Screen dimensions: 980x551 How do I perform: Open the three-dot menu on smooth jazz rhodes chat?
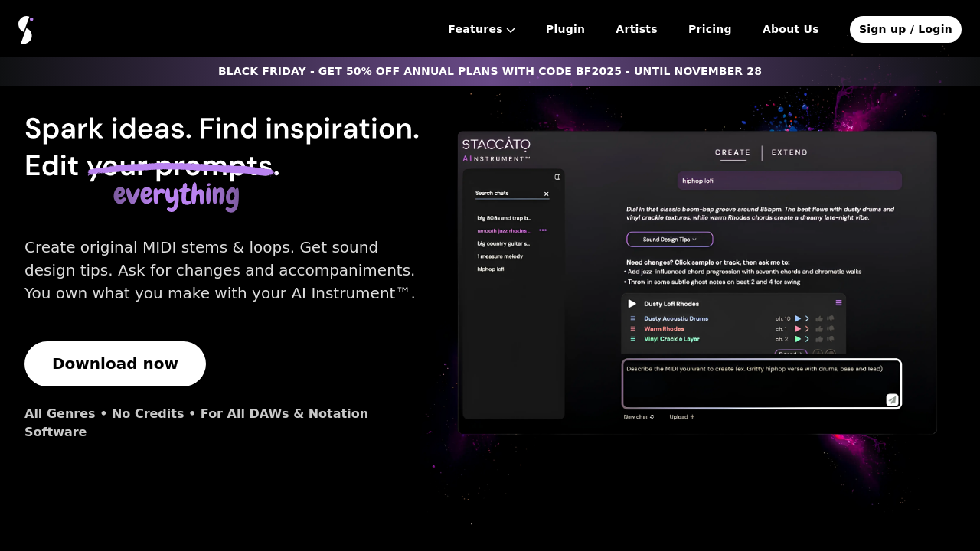point(543,230)
